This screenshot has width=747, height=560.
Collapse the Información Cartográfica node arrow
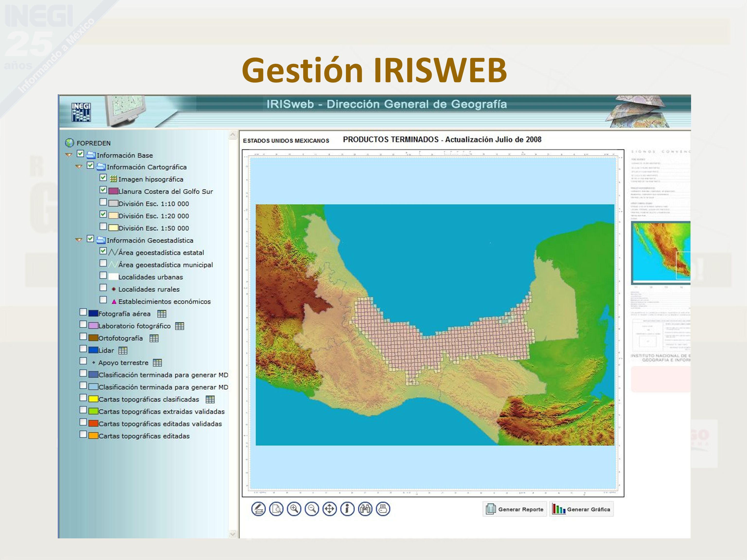point(79,166)
